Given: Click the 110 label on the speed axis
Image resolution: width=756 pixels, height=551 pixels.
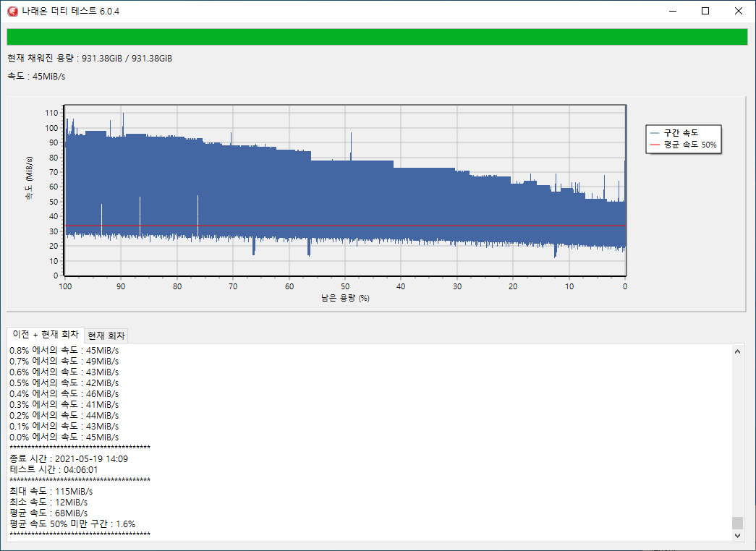Looking at the screenshot, I should 51,113.
